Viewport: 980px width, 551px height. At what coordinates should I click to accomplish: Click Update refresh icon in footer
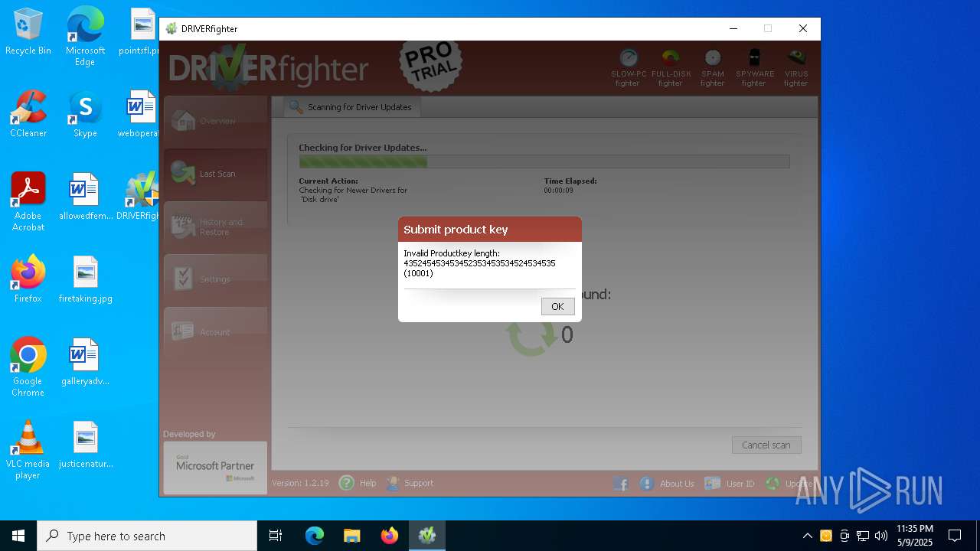point(773,484)
